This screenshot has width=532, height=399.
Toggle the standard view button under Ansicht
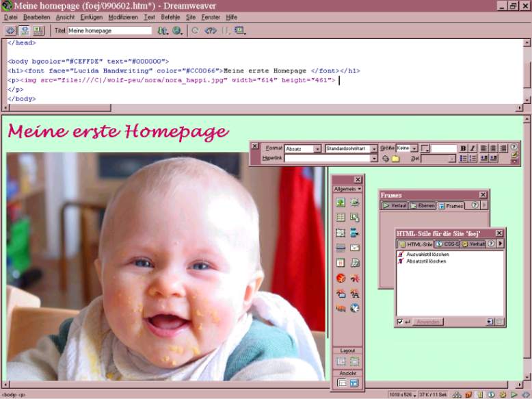(x=341, y=383)
